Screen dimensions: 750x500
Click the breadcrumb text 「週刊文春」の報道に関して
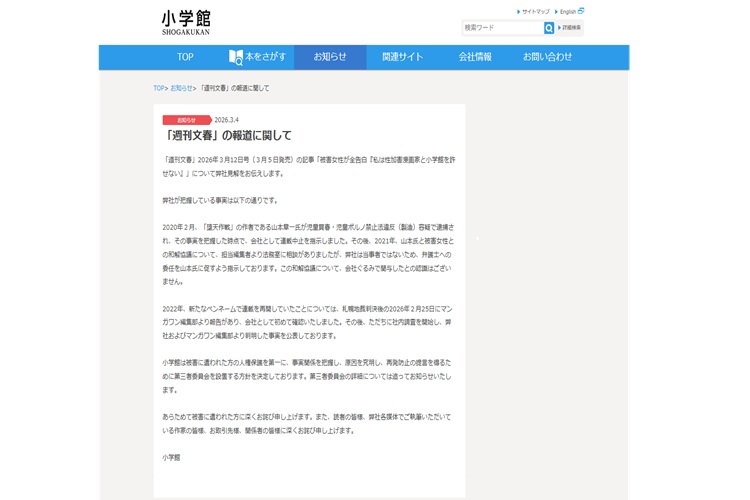234,88
